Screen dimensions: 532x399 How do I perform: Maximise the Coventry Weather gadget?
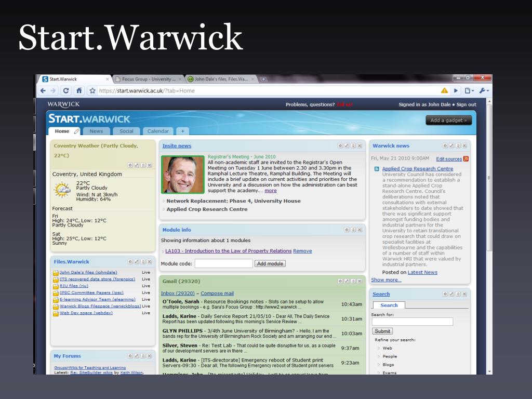coord(137,165)
